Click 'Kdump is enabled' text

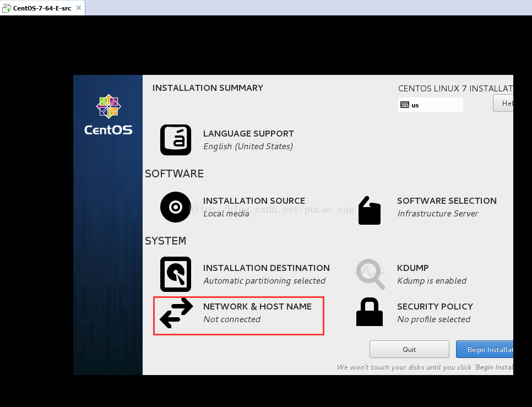(x=432, y=281)
